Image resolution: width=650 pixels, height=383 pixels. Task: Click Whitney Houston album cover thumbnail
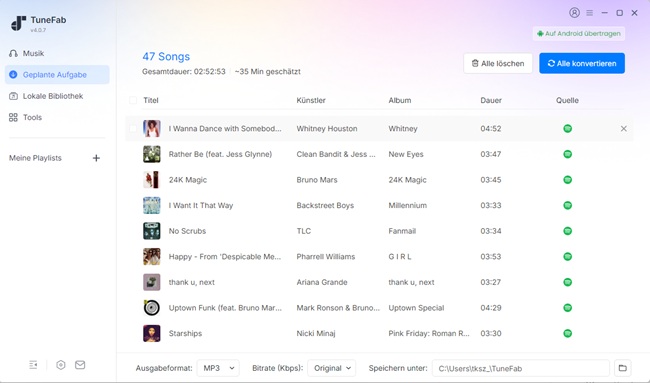click(152, 129)
